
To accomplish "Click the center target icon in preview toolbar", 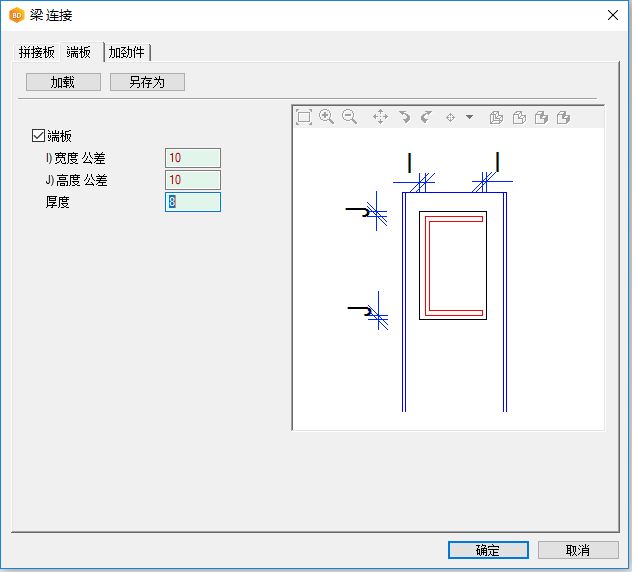I will pyautogui.click(x=451, y=118).
